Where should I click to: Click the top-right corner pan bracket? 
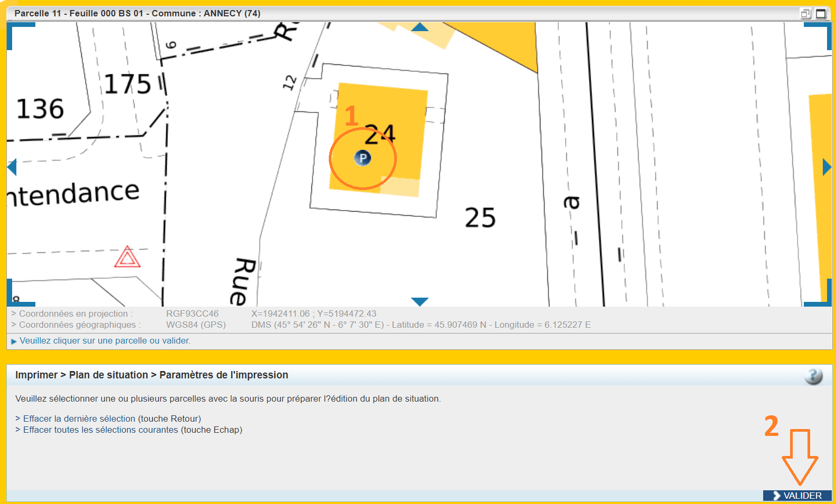822,32
